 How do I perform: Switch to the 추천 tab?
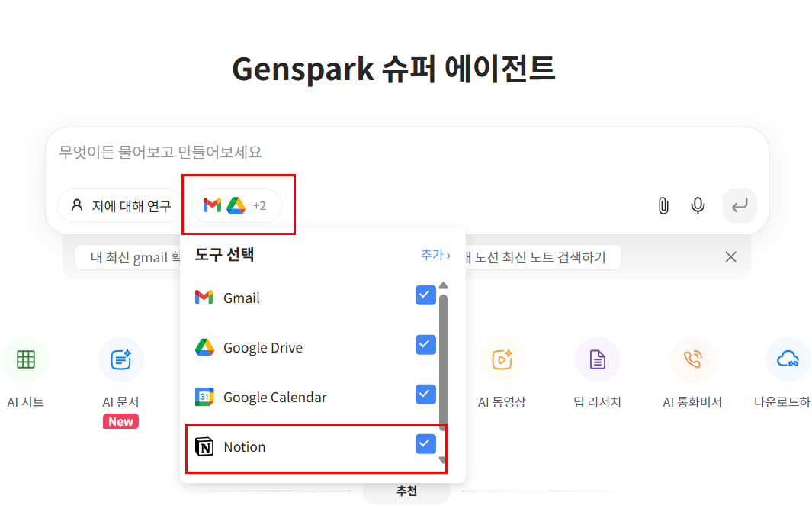coord(406,491)
